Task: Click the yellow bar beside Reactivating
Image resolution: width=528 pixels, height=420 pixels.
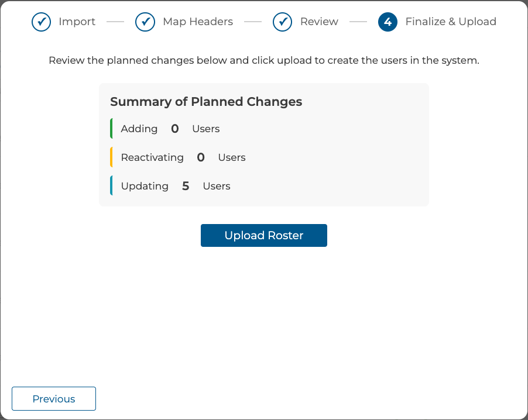Action: point(111,157)
